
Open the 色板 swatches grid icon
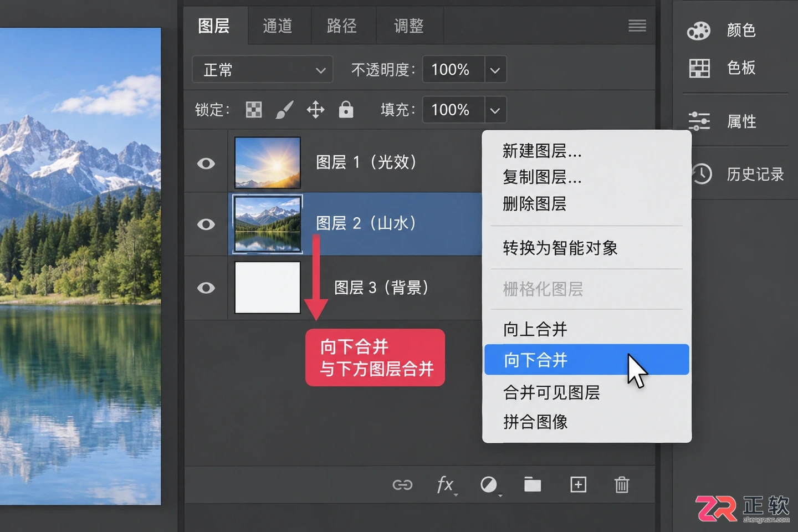coord(699,68)
